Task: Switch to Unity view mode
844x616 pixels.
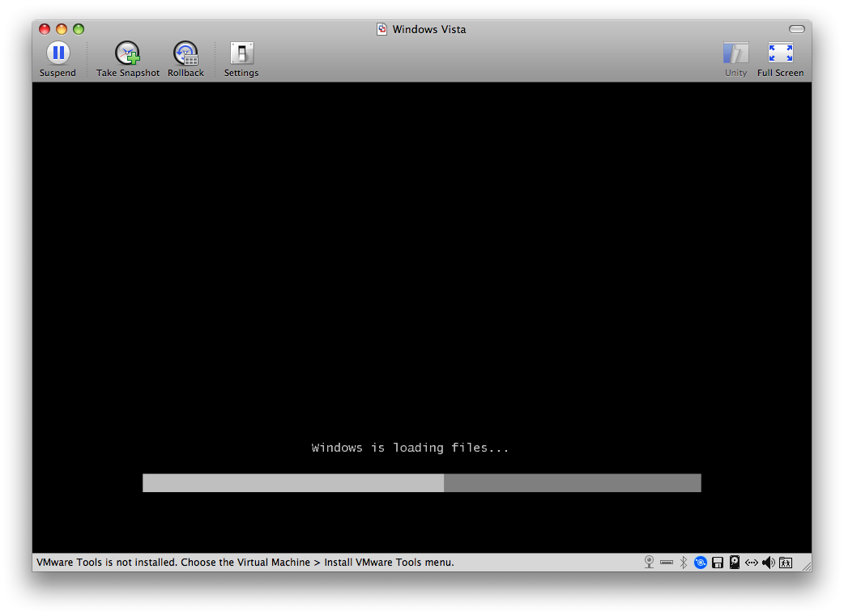Action: point(735,54)
